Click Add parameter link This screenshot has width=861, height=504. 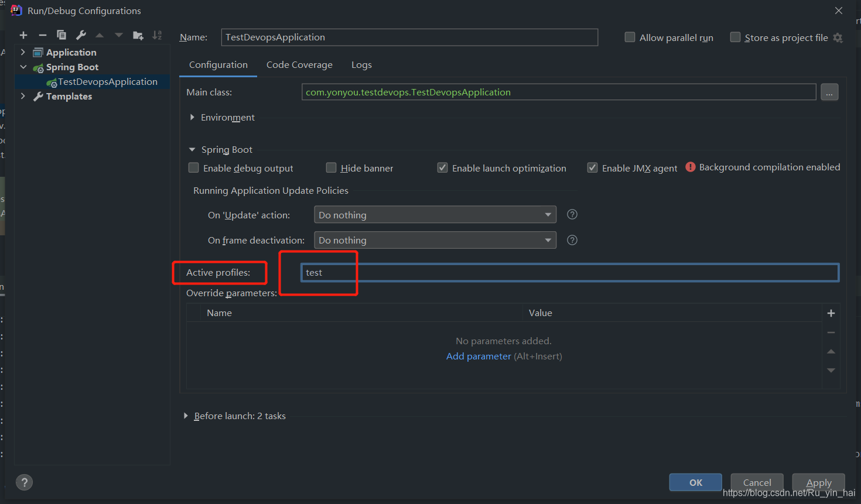[x=479, y=356]
